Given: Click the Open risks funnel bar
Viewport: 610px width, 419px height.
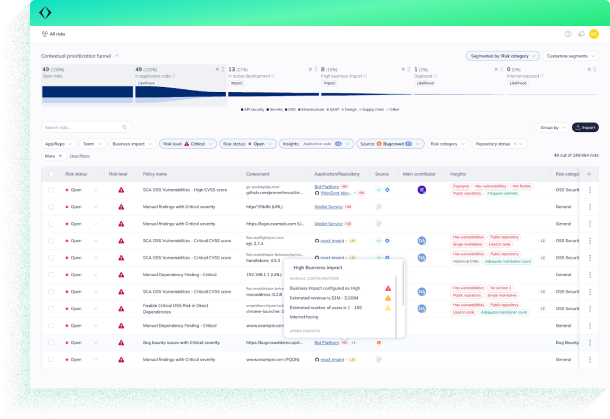Looking at the screenshot, I should [88, 95].
